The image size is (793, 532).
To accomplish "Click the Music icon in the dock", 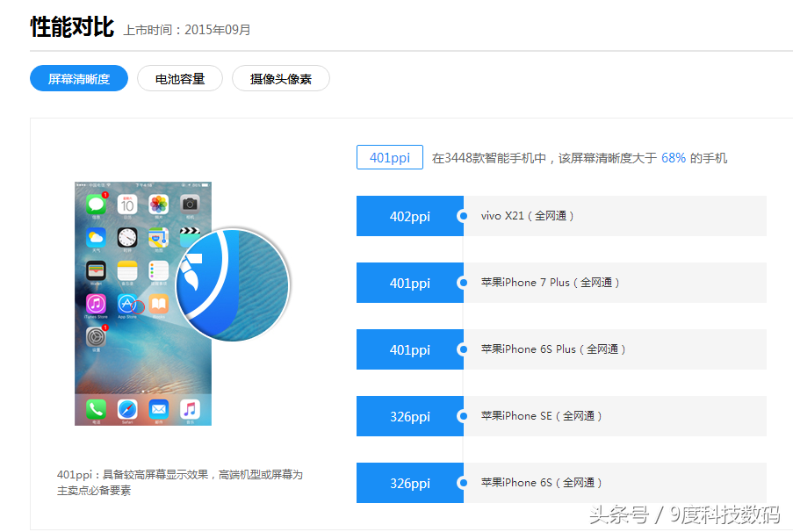I will [x=190, y=408].
